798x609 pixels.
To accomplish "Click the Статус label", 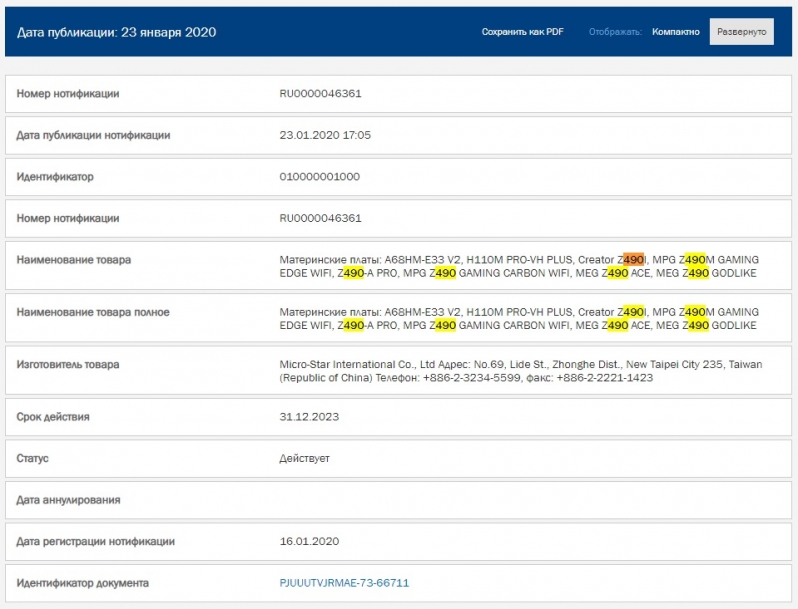I will 32,458.
